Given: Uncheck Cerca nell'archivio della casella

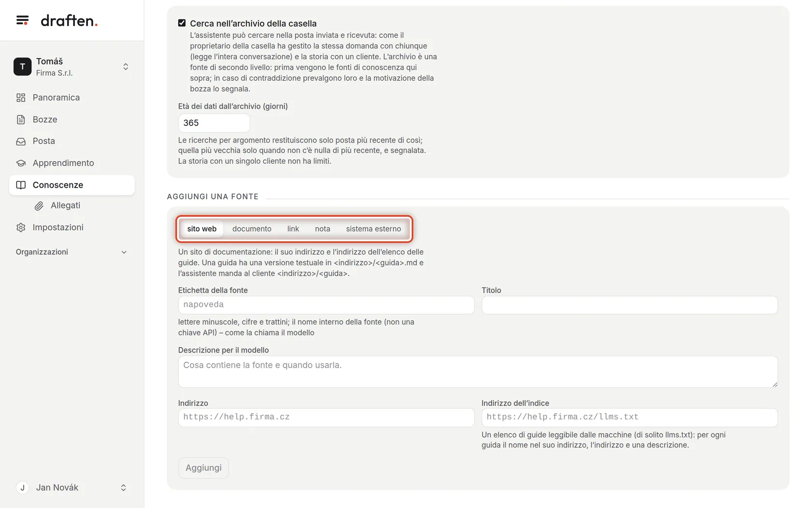Looking at the screenshot, I should (x=182, y=23).
